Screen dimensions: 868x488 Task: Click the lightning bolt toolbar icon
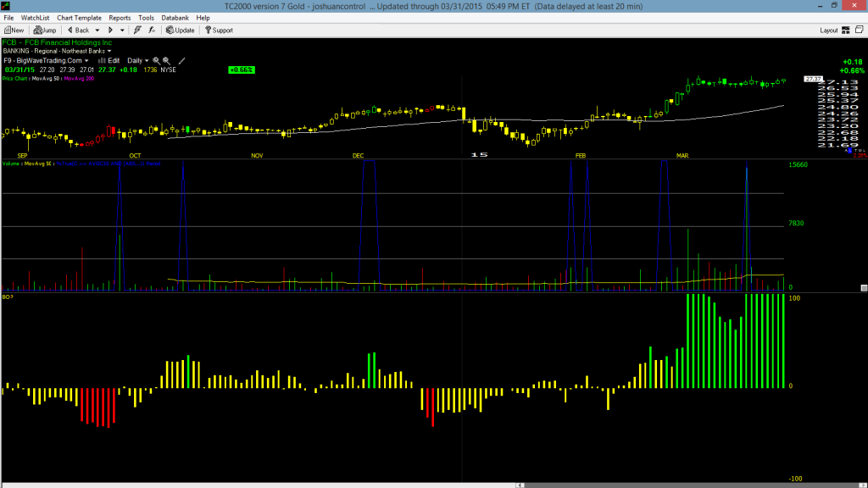[x=137, y=30]
